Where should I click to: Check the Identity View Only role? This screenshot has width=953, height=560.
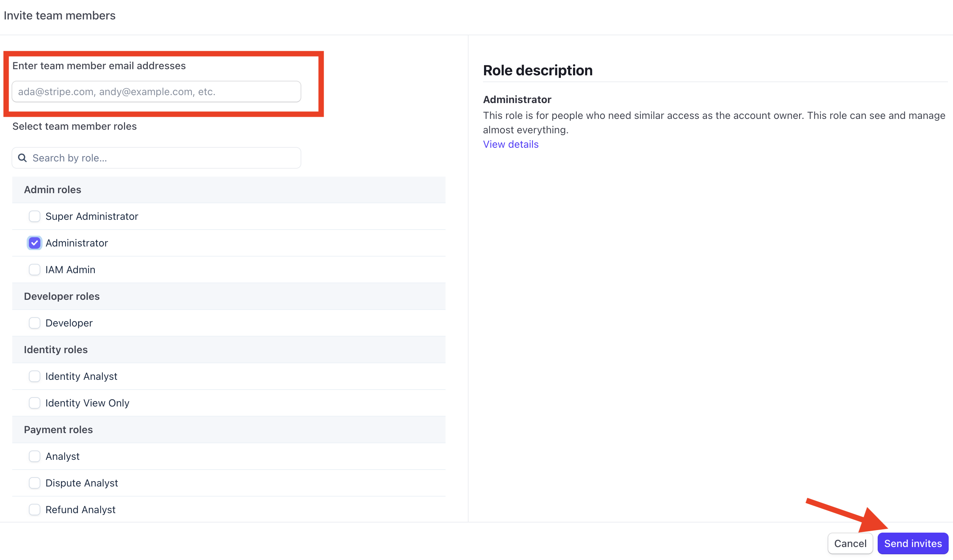[34, 403]
